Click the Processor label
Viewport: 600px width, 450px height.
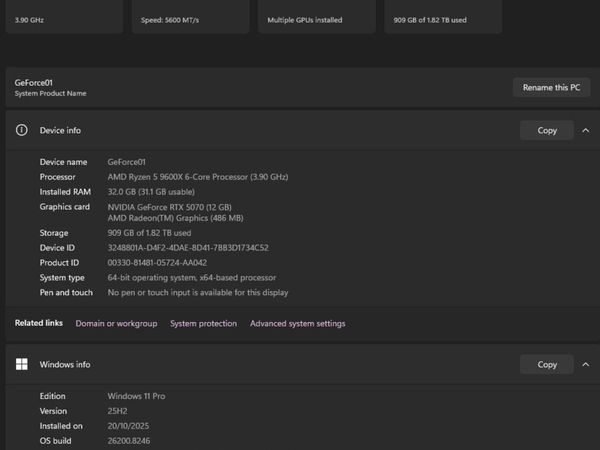click(57, 177)
